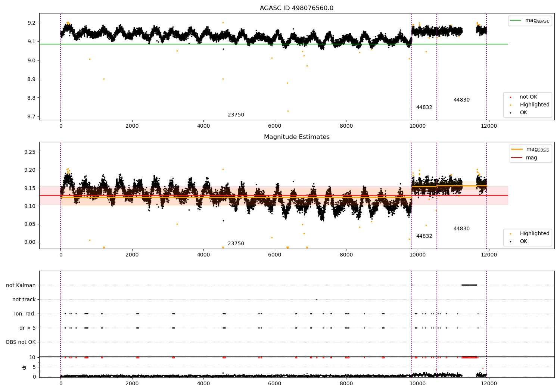This screenshot has width=560, height=392.
Task: Click label '44832' in Magnitude Estimates plot
Action: tap(424, 236)
